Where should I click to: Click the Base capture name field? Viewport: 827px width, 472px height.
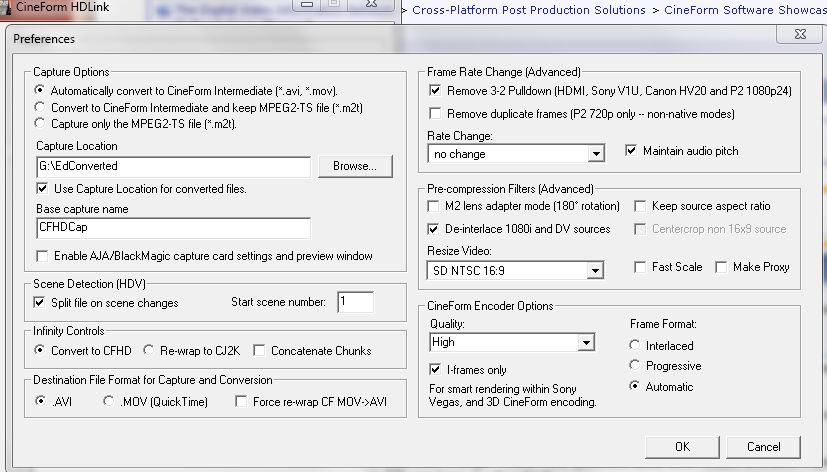pyautogui.click(x=174, y=228)
